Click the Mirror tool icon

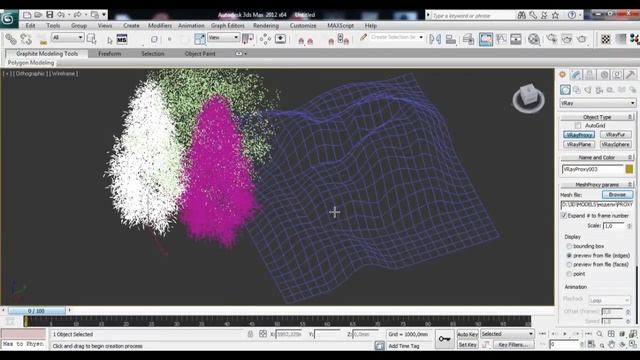tap(435, 39)
